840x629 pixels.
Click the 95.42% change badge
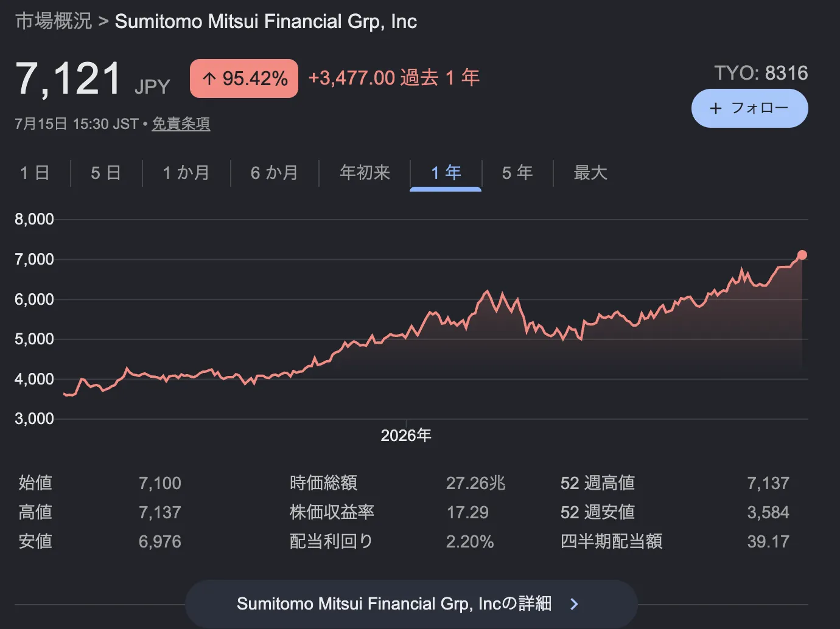pos(244,78)
